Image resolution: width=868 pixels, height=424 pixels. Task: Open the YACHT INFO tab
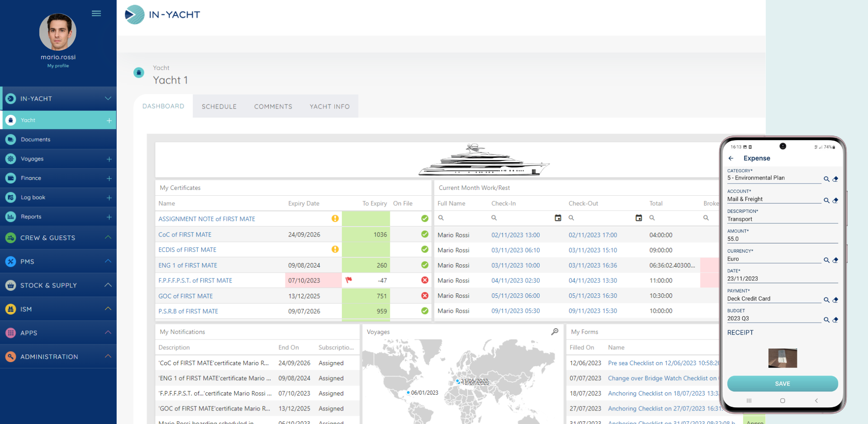point(329,106)
